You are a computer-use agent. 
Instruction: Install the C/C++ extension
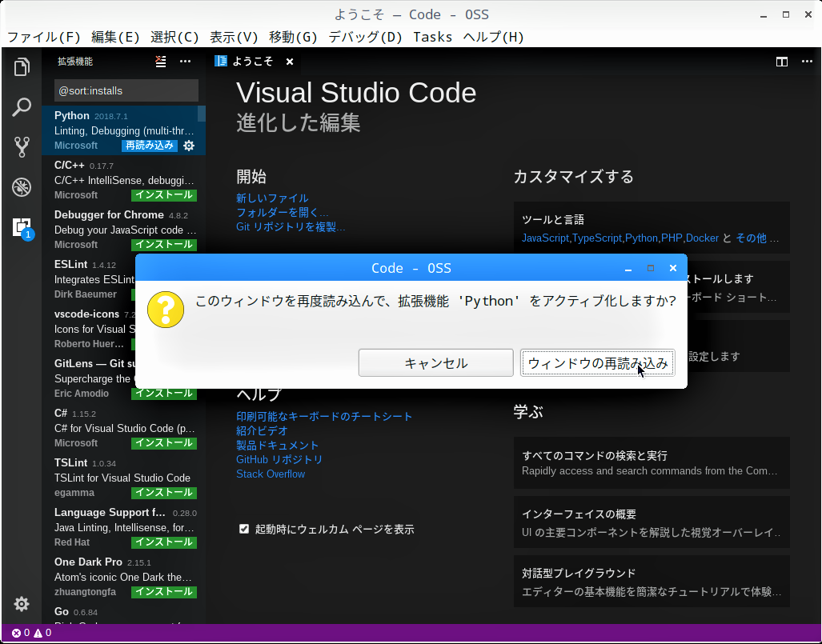click(164, 195)
